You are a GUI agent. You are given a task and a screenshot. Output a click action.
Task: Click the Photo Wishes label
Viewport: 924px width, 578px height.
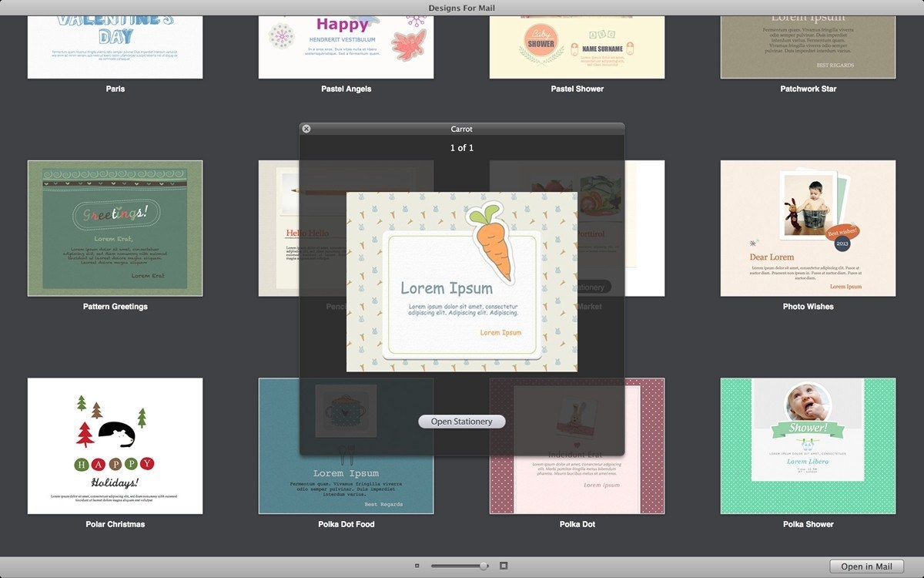click(808, 307)
